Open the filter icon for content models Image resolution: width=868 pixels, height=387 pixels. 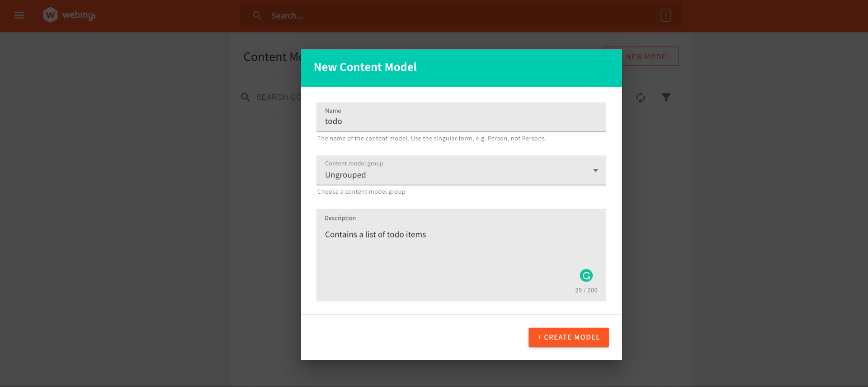pyautogui.click(x=666, y=98)
